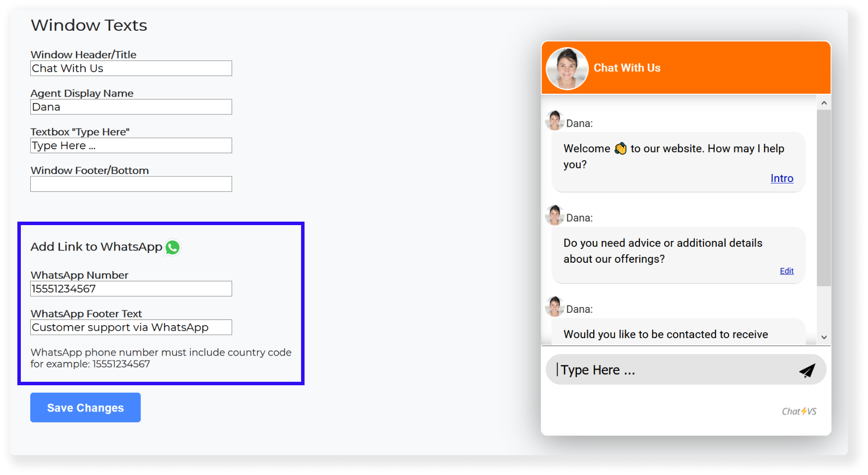
Task: Click the Agent Display Name field
Action: click(131, 107)
